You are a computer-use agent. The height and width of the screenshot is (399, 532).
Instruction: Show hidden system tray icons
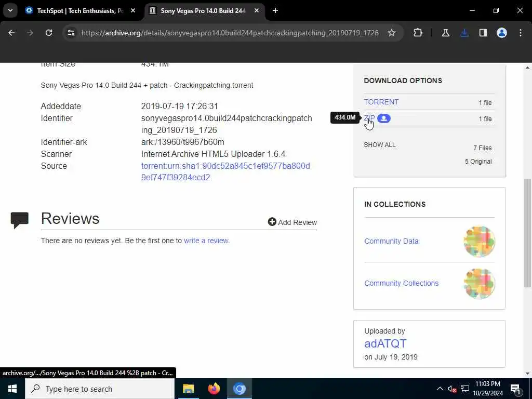(440, 389)
